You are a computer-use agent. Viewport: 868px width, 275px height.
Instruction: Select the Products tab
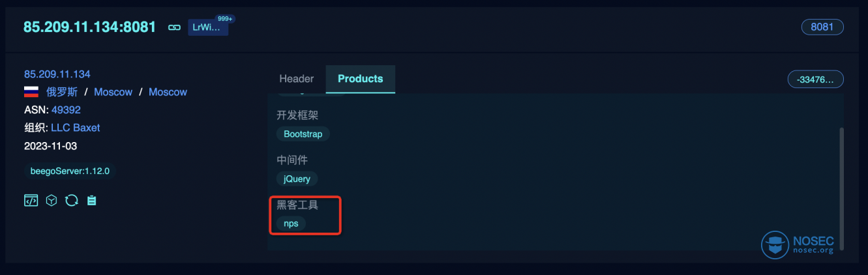point(360,79)
